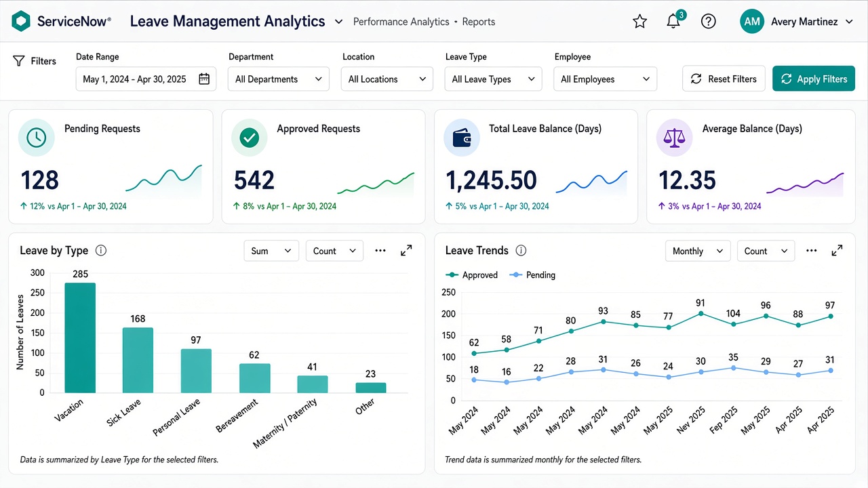Click the Apply Filters button
This screenshot has width=868, height=488.
click(814, 79)
